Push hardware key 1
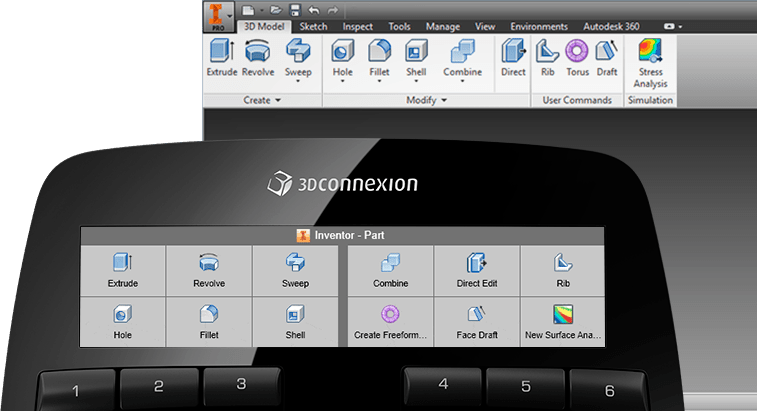This screenshot has width=757, height=411. (76, 390)
